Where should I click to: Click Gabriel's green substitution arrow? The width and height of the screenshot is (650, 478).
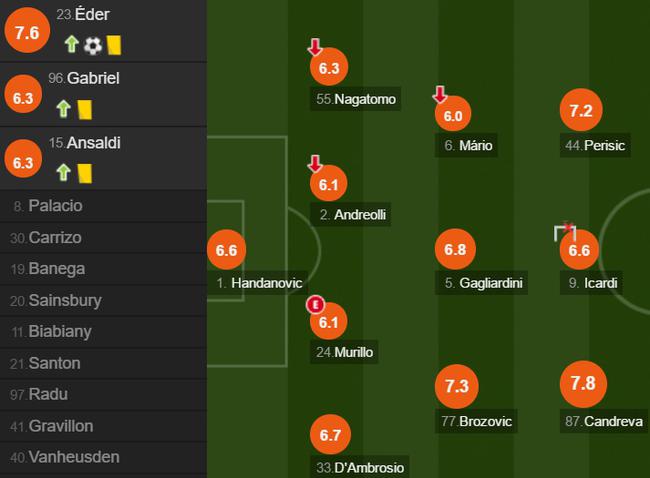click(63, 109)
